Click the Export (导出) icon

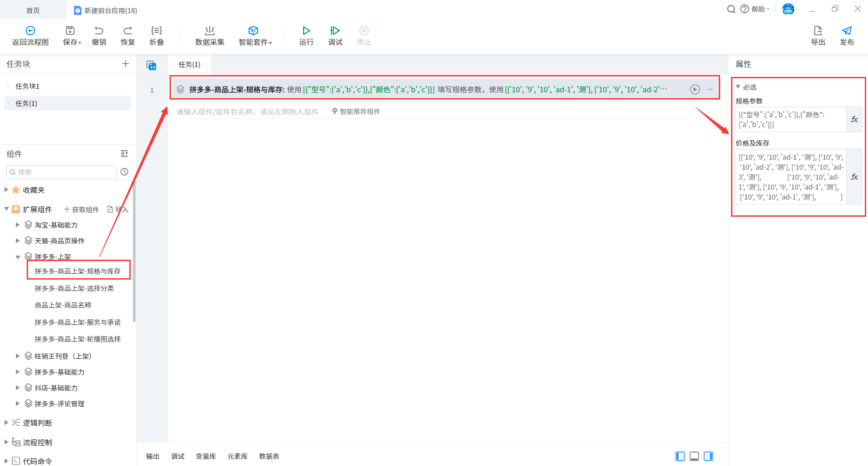[817, 31]
